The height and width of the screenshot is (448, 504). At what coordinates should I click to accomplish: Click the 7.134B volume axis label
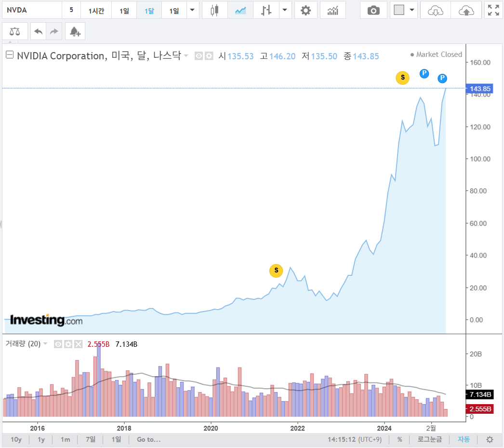[x=479, y=394]
